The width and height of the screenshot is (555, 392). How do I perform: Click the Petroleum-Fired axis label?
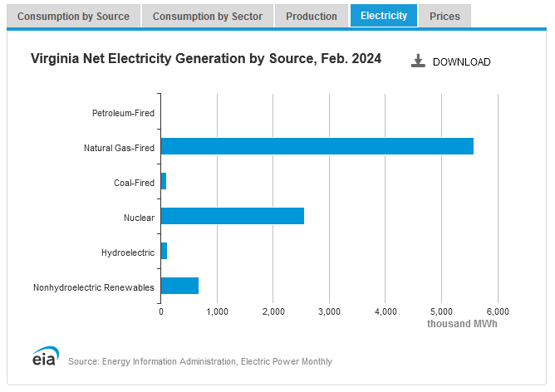pyautogui.click(x=123, y=112)
